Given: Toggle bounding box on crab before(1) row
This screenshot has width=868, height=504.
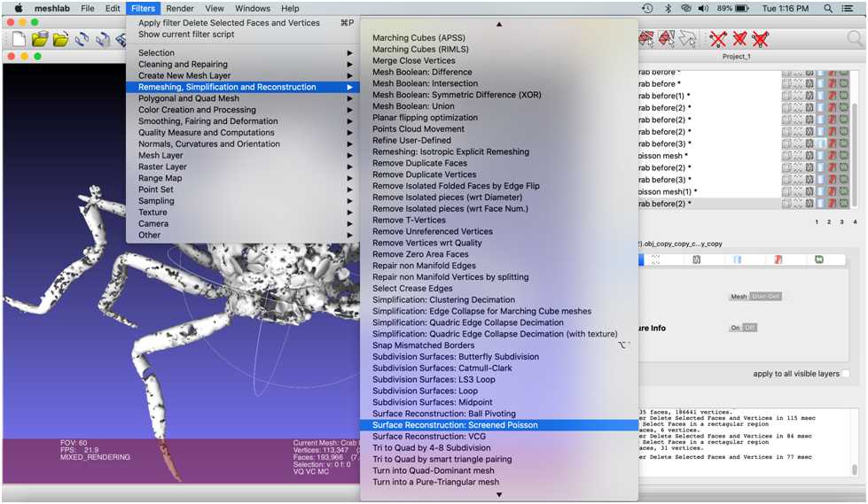Looking at the screenshot, I should coord(786,96).
